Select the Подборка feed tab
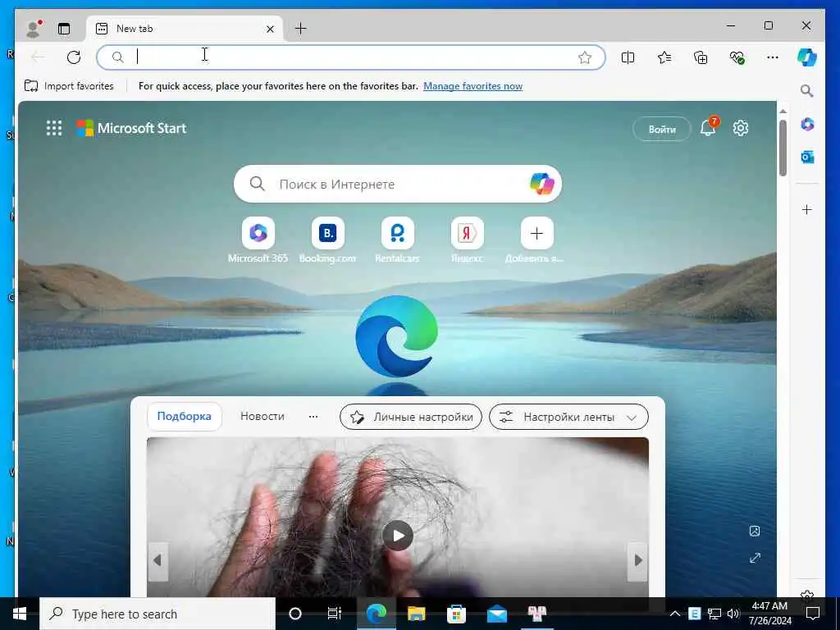The height and width of the screenshot is (630, 840). [x=185, y=416]
